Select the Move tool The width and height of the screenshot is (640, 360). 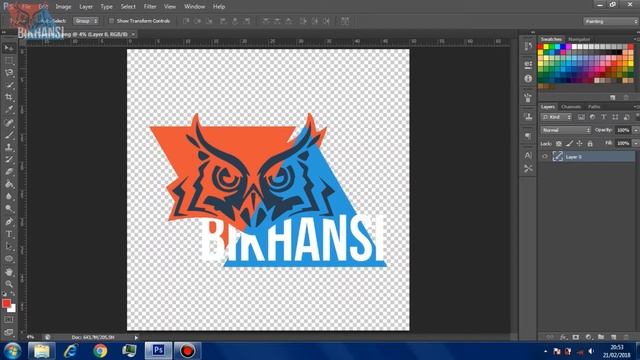click(x=9, y=48)
